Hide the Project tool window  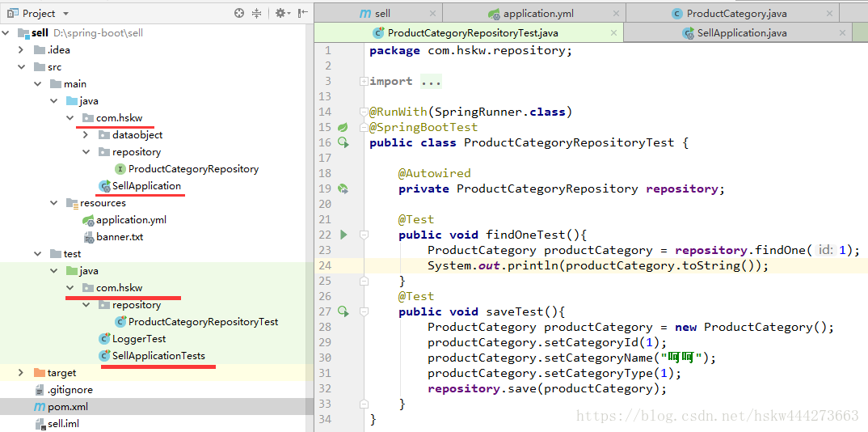point(303,13)
